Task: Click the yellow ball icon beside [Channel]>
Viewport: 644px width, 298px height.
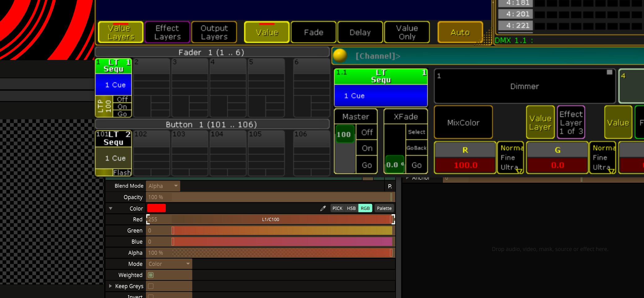Action: coord(340,56)
